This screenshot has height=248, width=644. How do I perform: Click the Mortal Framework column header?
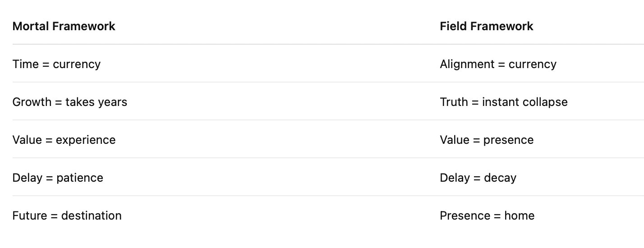64,27
